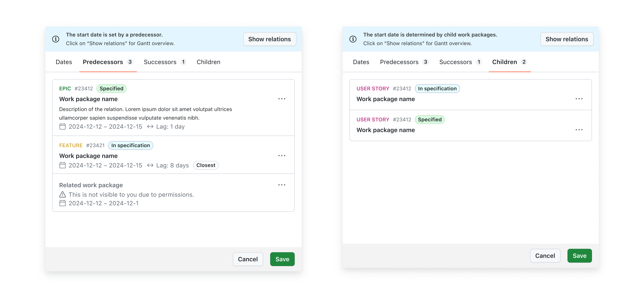
Task: Open the actions menu for the Specified user story
Action: [579, 129]
